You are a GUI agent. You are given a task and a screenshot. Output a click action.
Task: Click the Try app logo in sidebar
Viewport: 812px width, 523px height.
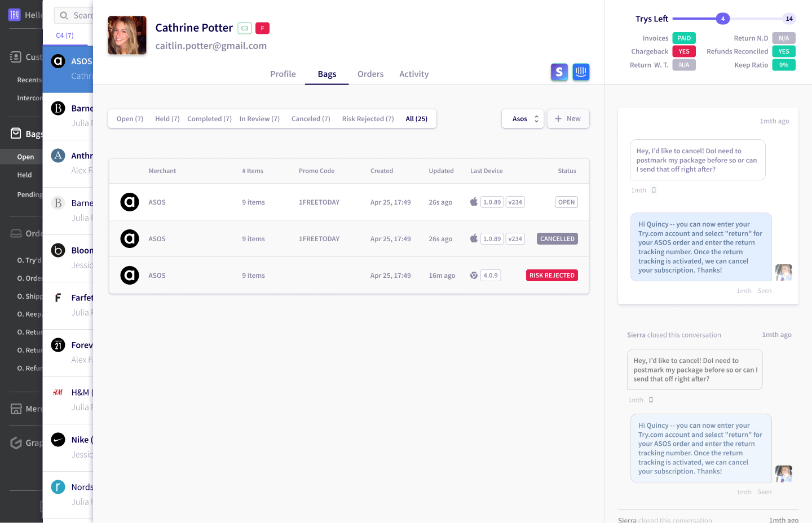[14, 15]
